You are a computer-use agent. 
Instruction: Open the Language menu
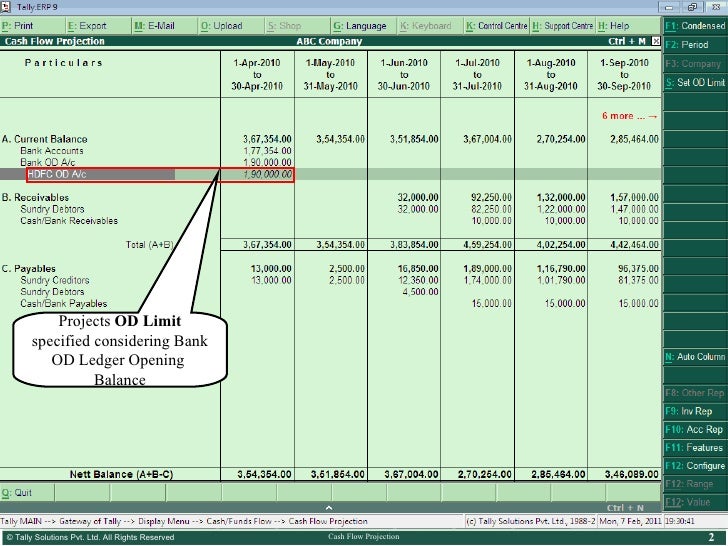(364, 26)
